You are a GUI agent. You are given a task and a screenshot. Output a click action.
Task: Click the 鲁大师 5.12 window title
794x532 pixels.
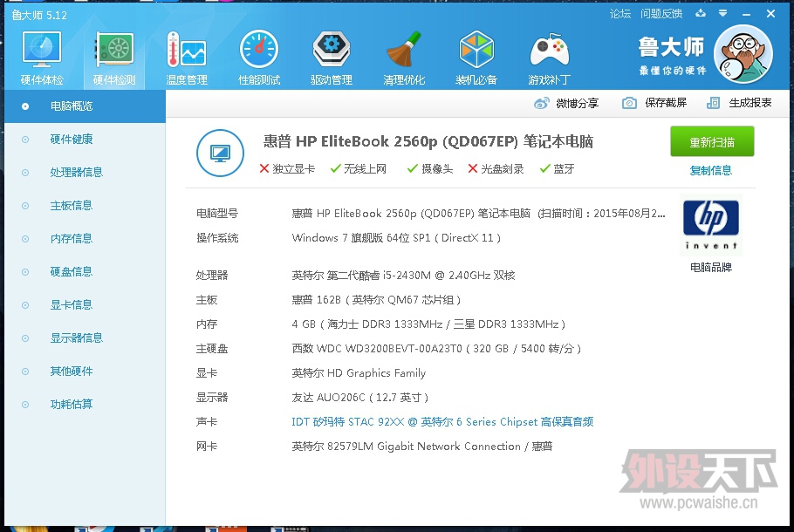pyautogui.click(x=39, y=15)
